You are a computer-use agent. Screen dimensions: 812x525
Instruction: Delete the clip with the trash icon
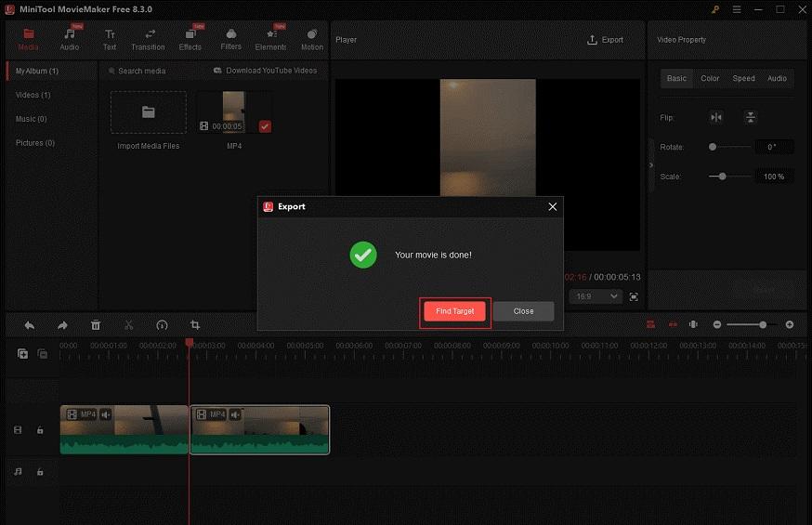[x=96, y=325]
